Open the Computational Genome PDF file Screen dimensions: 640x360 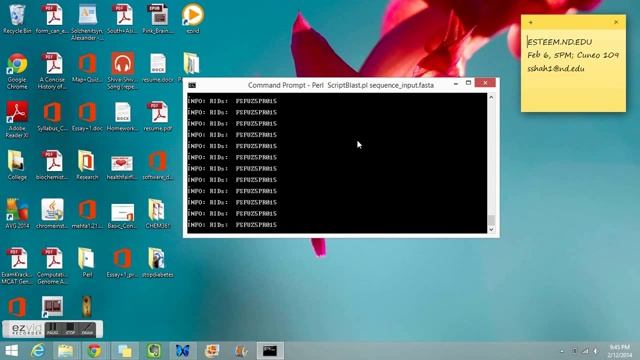click(52, 266)
